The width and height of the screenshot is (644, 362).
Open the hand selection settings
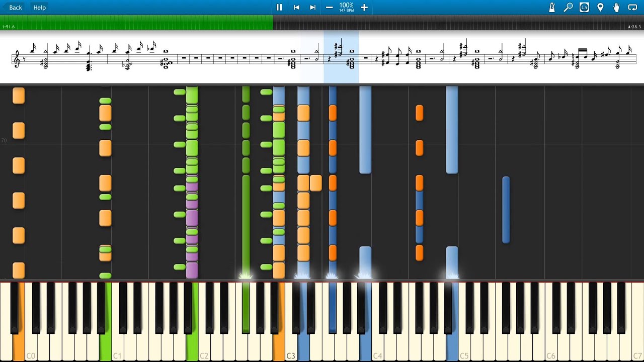(616, 8)
